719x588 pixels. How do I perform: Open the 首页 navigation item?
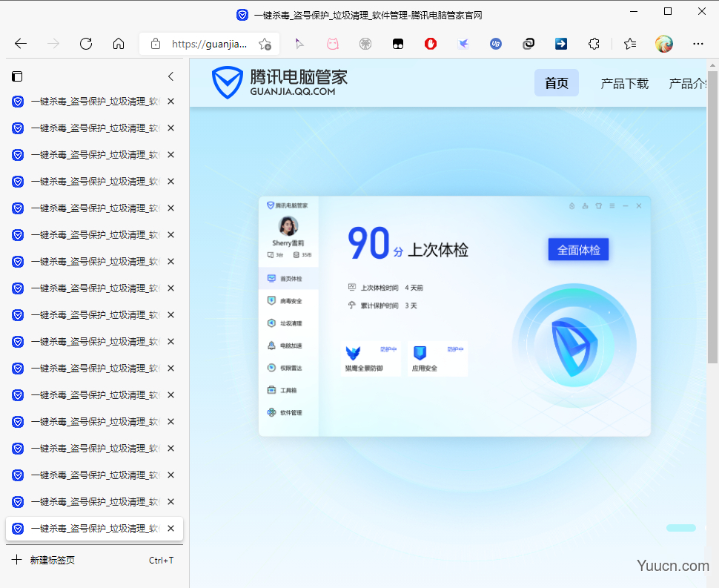click(x=556, y=83)
